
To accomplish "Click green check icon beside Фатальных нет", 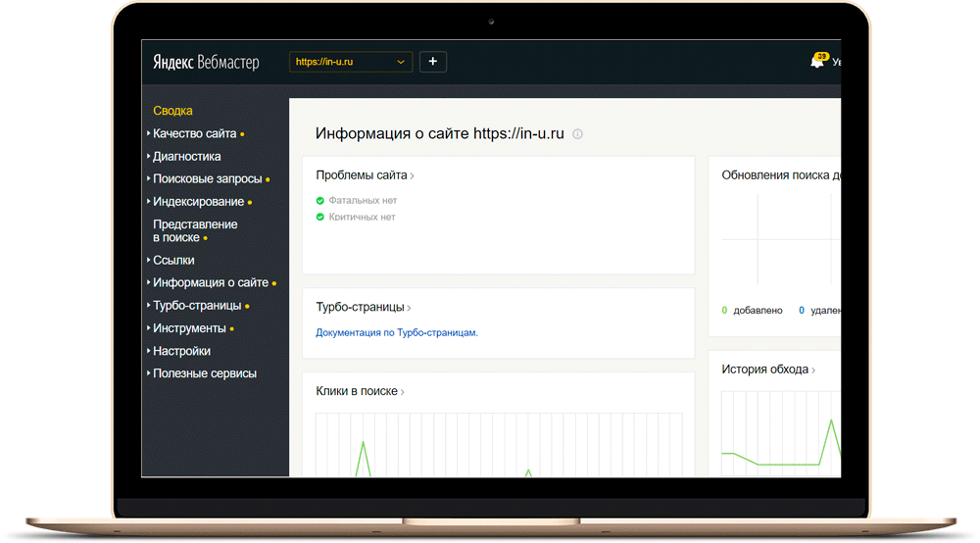I will coord(320,201).
